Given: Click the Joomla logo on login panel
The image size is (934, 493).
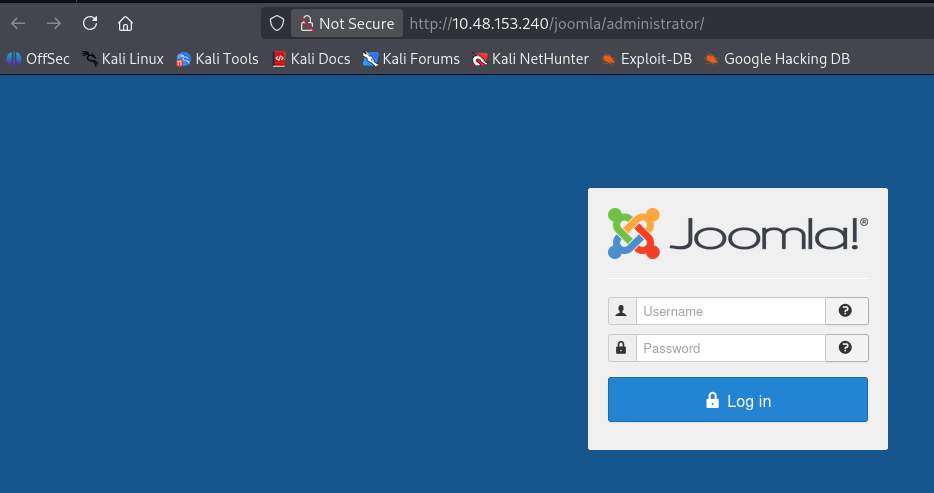Looking at the screenshot, I should pyautogui.click(x=737, y=233).
